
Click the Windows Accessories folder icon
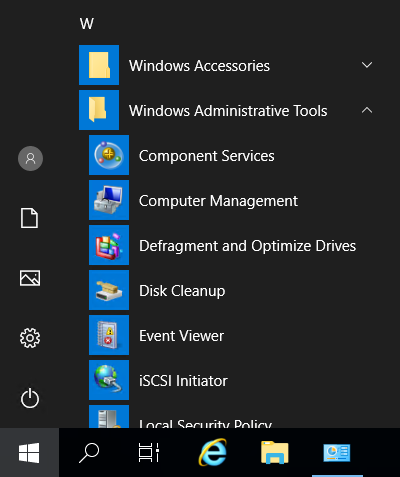click(x=99, y=65)
